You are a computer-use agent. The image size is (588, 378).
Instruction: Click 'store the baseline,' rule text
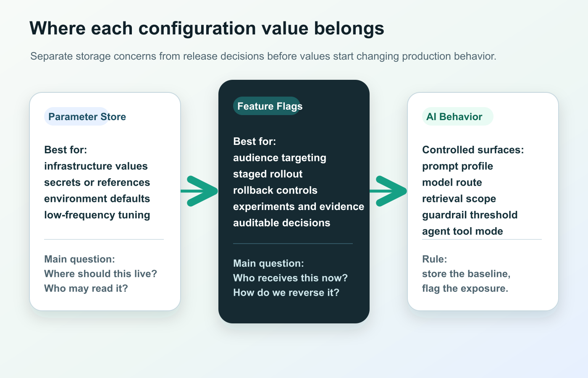[466, 274]
